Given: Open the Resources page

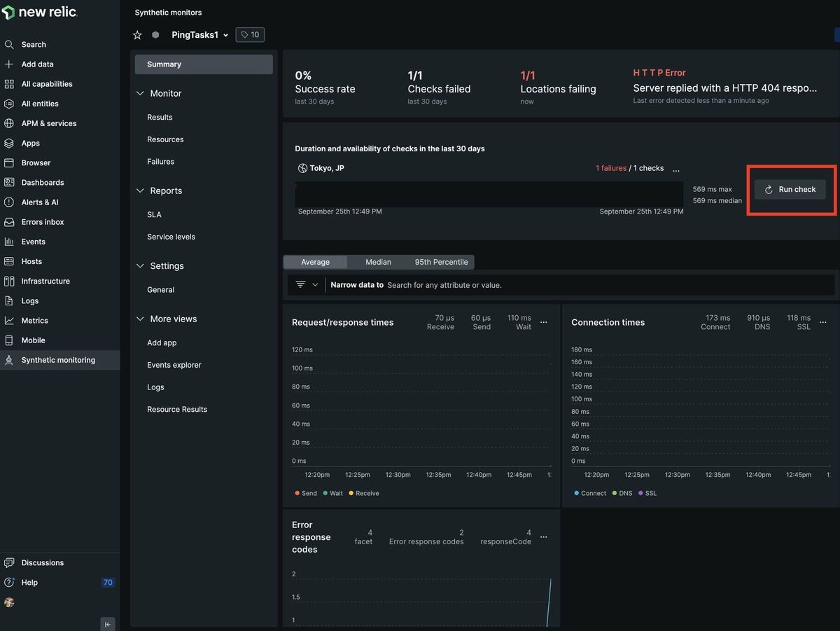Looking at the screenshot, I should tap(165, 139).
